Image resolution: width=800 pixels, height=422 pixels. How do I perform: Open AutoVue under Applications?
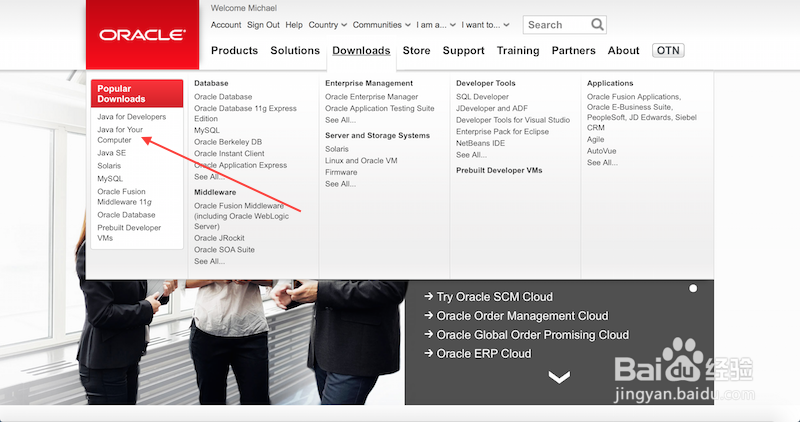point(602,151)
